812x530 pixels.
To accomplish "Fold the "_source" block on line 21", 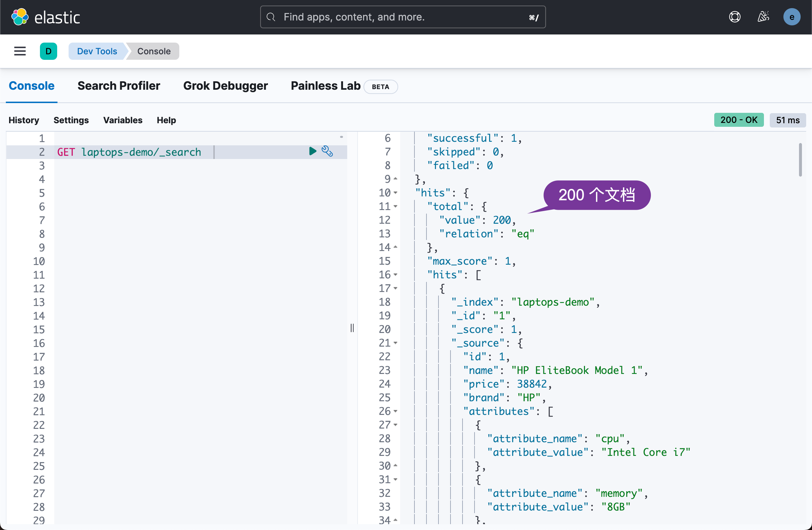I will coord(395,343).
